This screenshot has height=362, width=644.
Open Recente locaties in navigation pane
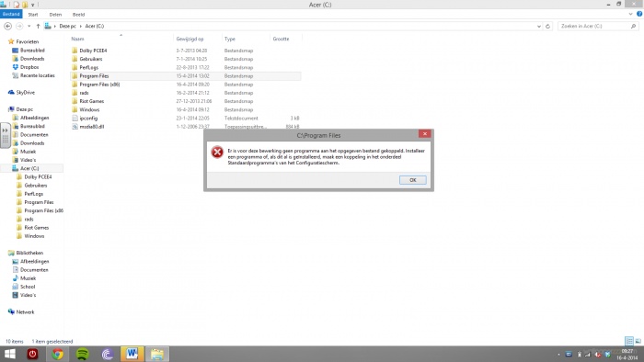pyautogui.click(x=38, y=75)
